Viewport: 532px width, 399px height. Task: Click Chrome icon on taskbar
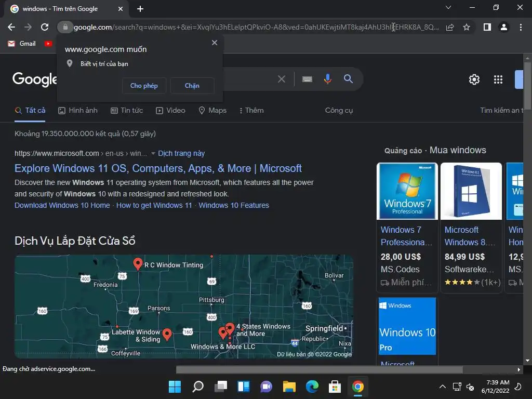click(358, 387)
